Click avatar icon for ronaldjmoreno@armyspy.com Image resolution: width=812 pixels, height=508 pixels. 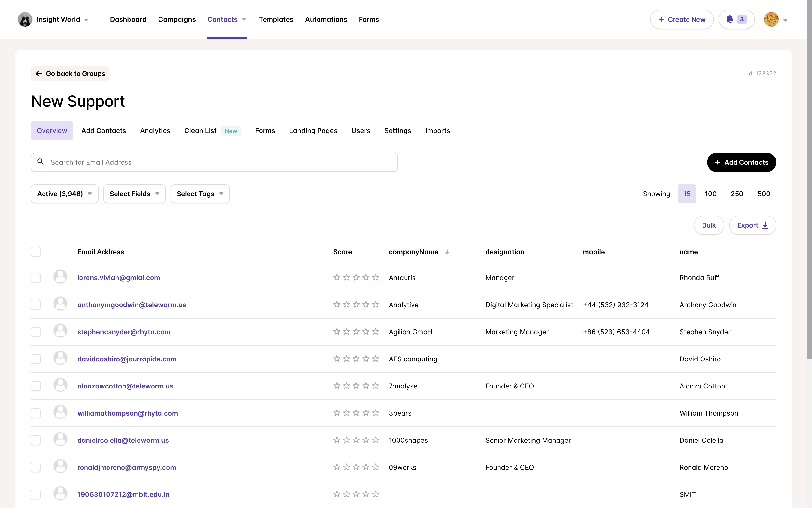tap(60, 467)
